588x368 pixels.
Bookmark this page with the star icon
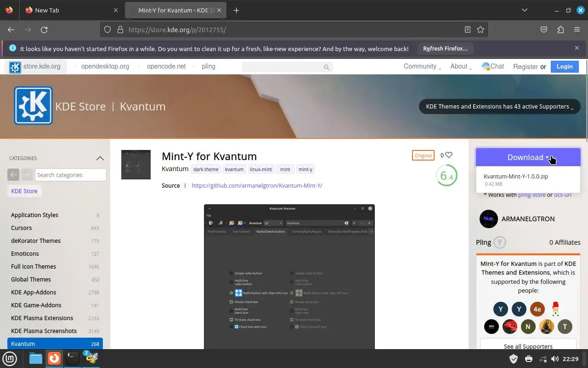coord(481,29)
